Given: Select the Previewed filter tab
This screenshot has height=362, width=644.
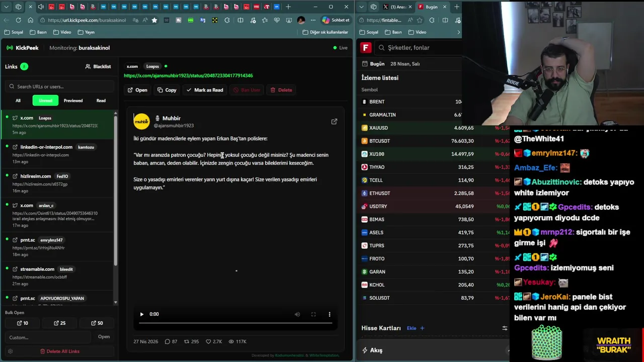Looking at the screenshot, I should [x=73, y=101].
